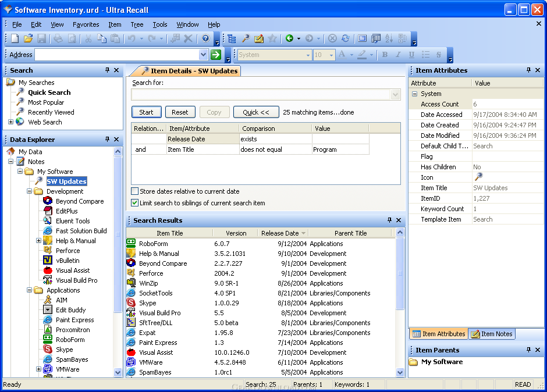Click the Reset button
547x392 pixels.
180,112
